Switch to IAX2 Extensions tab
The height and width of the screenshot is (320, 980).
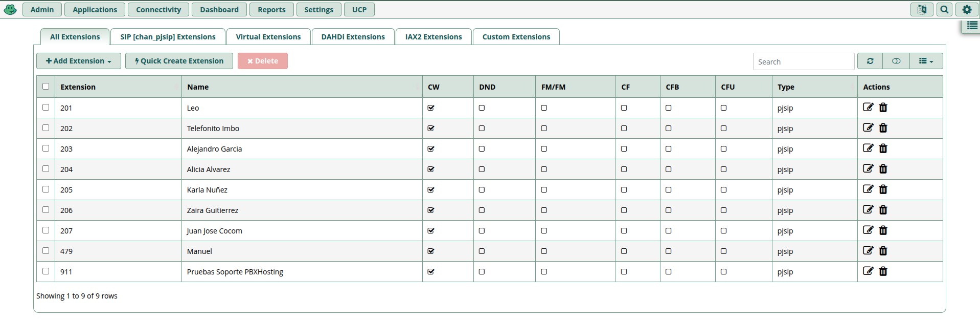tap(434, 37)
